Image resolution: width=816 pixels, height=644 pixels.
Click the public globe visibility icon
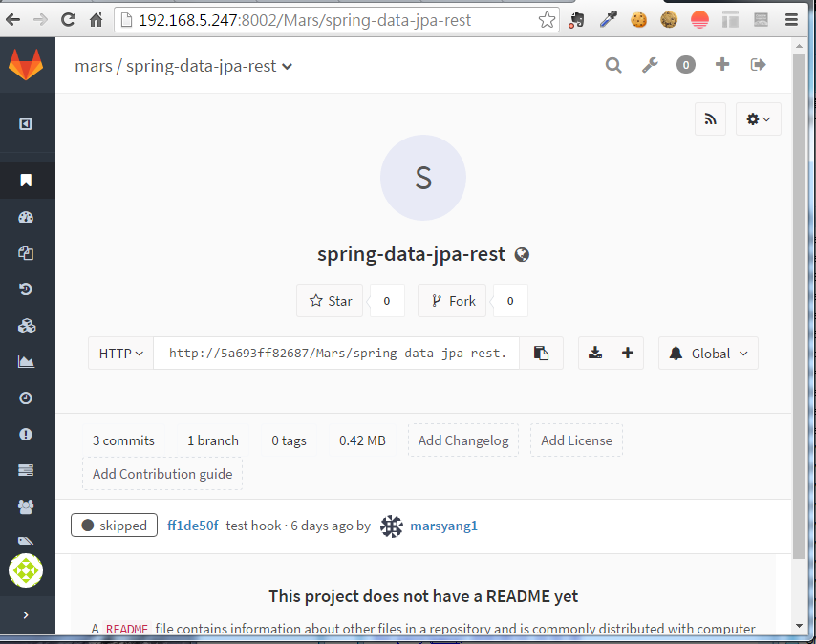tap(522, 254)
